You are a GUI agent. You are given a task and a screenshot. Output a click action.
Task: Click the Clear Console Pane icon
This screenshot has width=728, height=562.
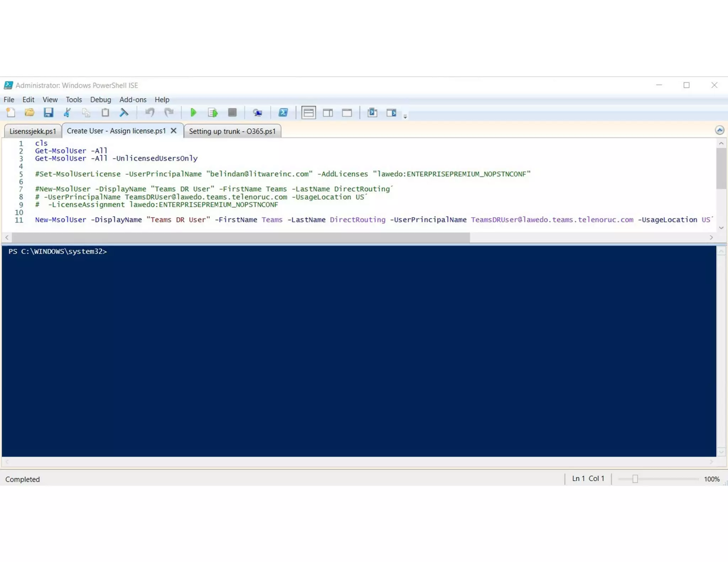point(124,113)
